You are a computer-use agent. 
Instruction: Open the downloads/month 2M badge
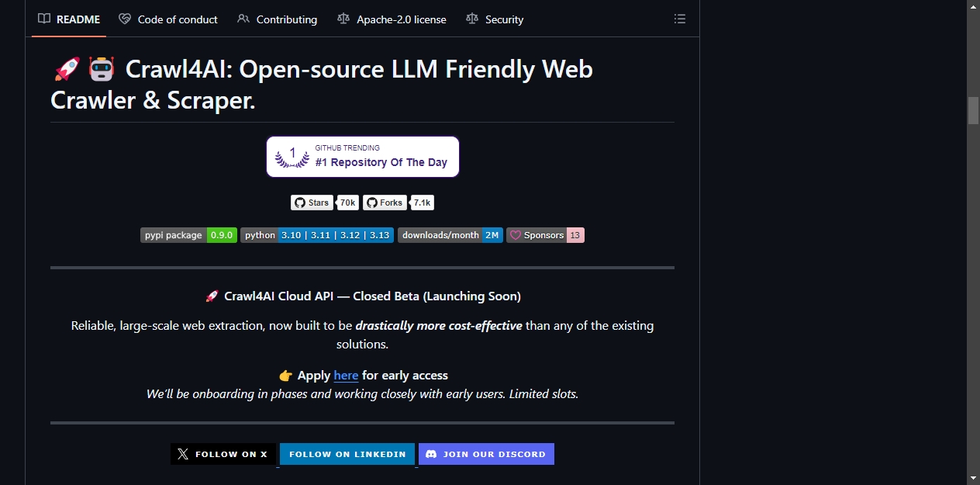pyautogui.click(x=450, y=235)
